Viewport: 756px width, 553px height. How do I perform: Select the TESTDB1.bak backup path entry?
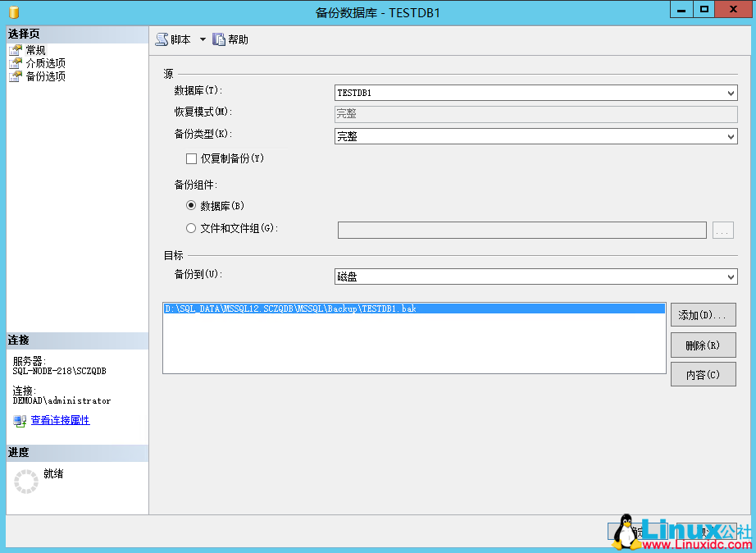[328, 308]
